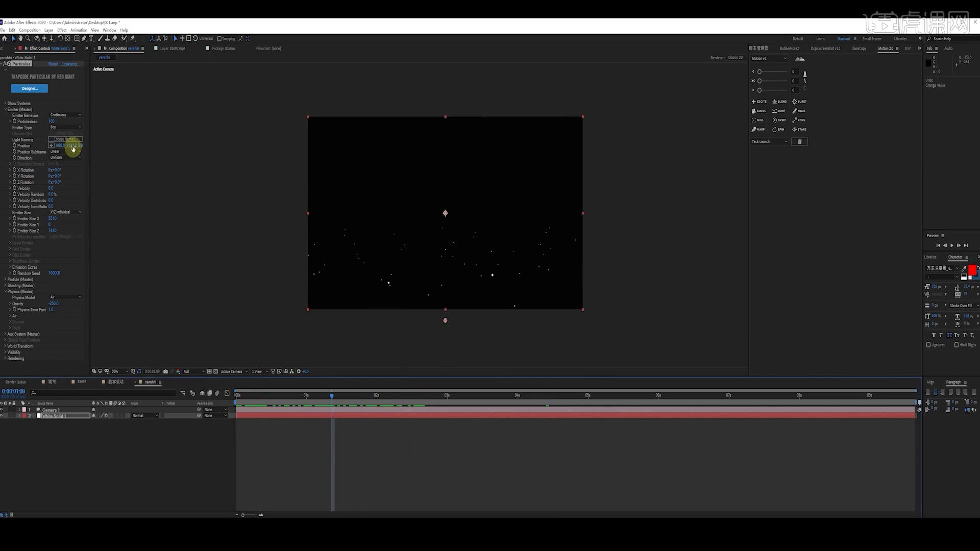The height and width of the screenshot is (551, 980).
Task: Click the Designer button
Action: (30, 89)
